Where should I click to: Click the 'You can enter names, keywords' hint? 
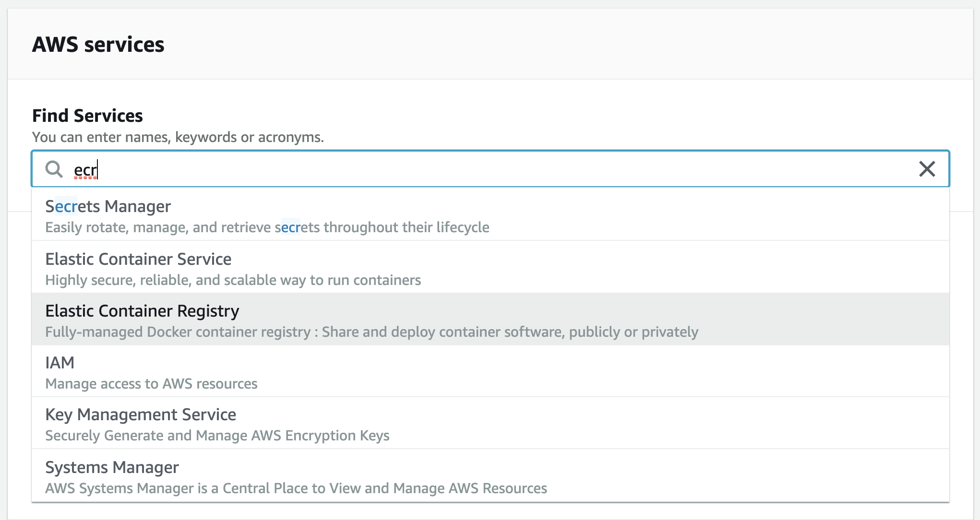(x=178, y=137)
